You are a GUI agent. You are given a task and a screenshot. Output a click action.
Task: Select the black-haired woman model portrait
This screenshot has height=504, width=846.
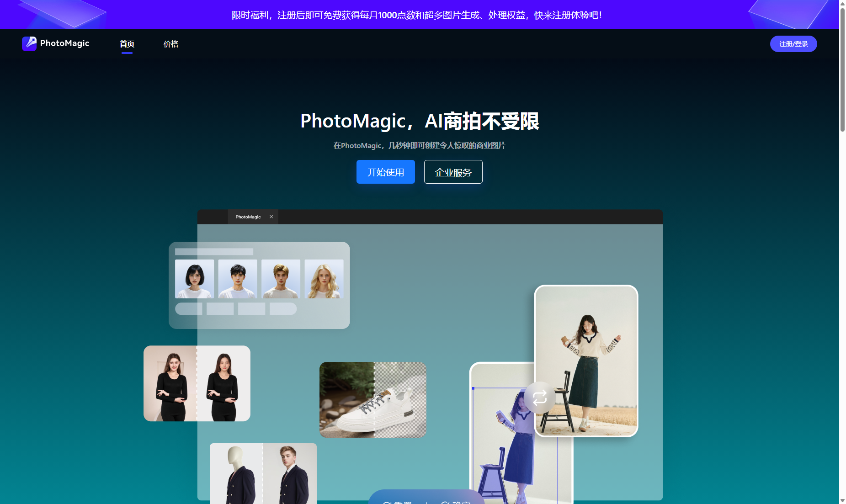coord(195,279)
